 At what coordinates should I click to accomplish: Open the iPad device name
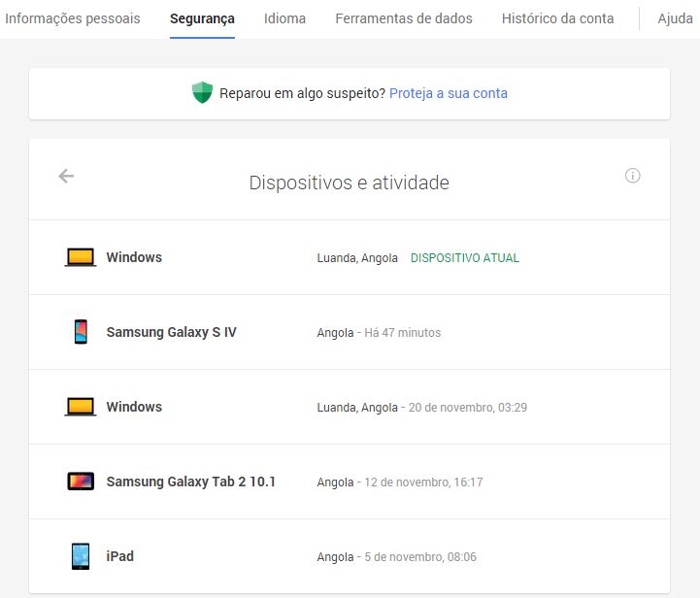coord(120,556)
